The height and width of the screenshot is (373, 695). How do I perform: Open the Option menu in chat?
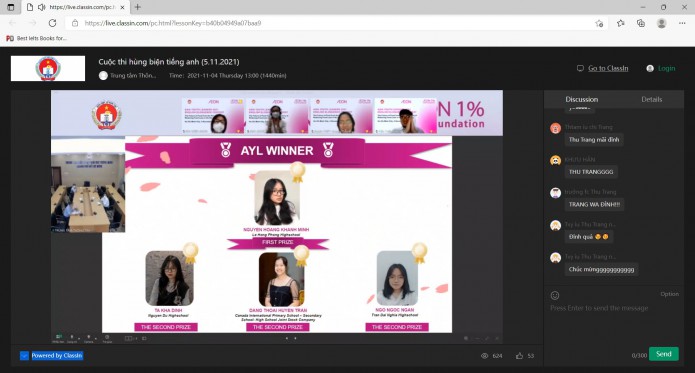669,294
